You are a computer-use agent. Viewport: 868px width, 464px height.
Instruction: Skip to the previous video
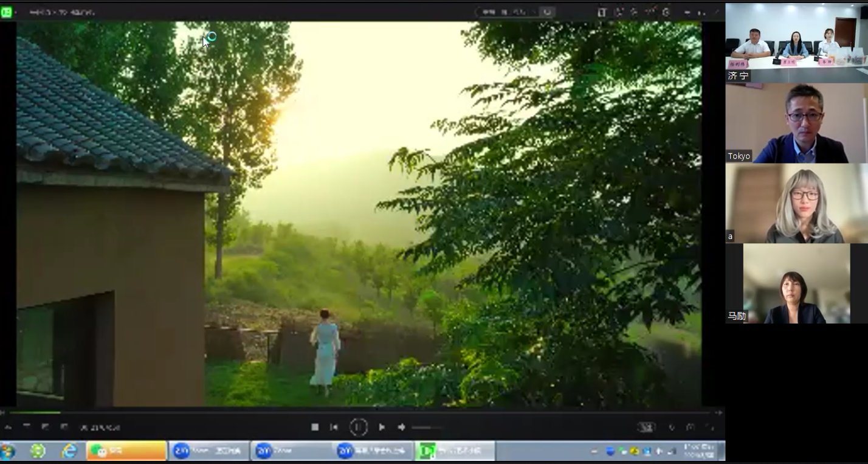[334, 427]
